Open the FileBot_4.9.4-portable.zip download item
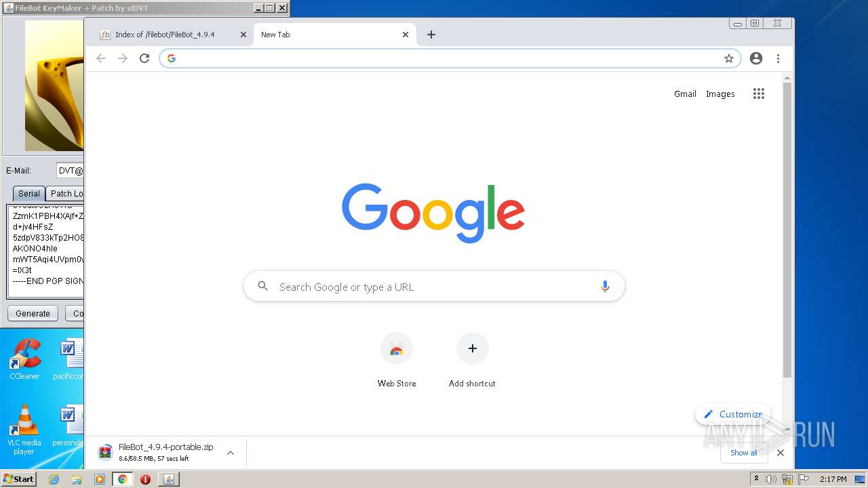The height and width of the screenshot is (488, 868). pos(157,452)
